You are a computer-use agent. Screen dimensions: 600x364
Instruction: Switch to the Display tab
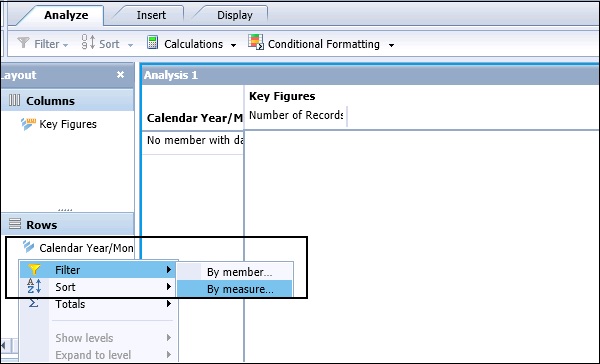tap(235, 15)
